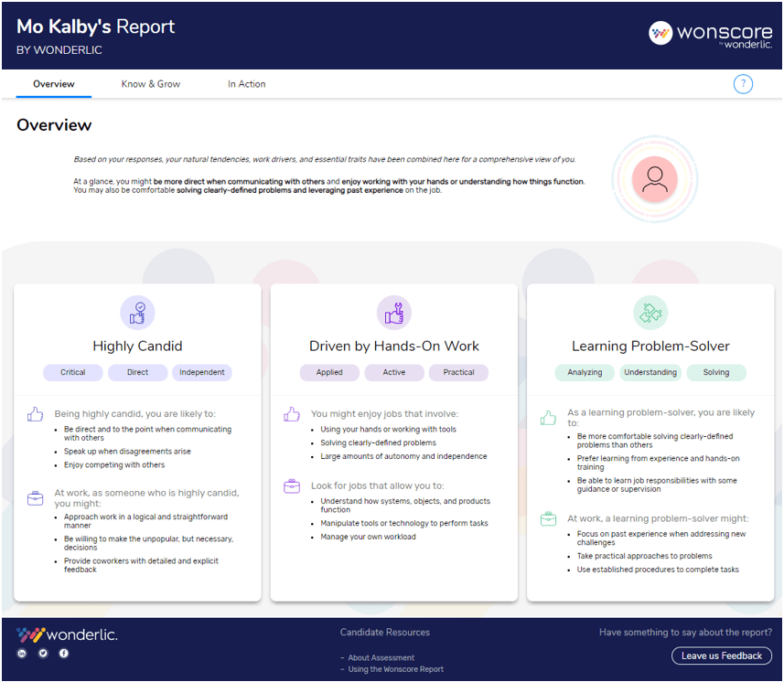Click 'Provide coworkers with detailed' bullet
Screen dimensions: 784x682
pyautogui.click(x=141, y=565)
